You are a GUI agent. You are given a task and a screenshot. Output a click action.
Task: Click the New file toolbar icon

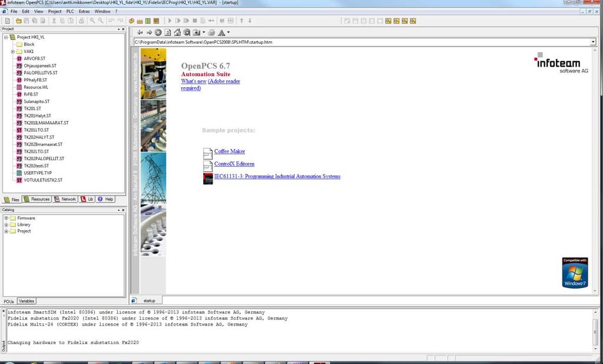7,21
